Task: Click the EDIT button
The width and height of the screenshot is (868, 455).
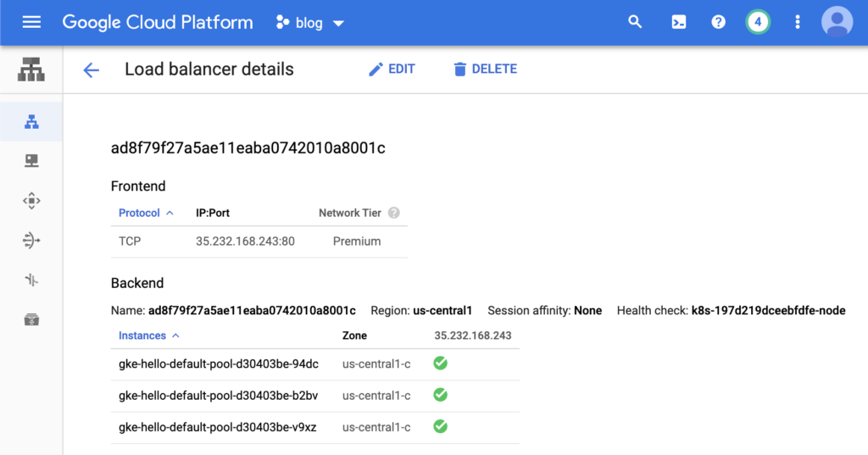Action: tap(392, 69)
